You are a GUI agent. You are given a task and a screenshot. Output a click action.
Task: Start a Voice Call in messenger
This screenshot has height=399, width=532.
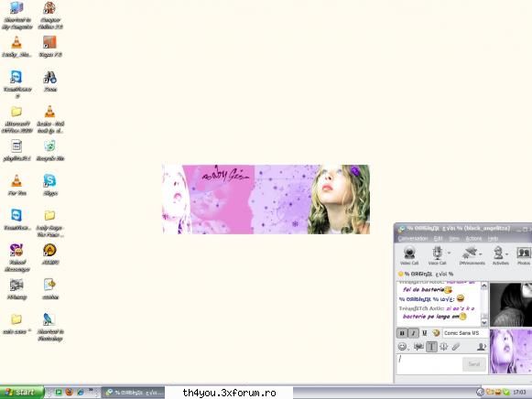(437, 255)
